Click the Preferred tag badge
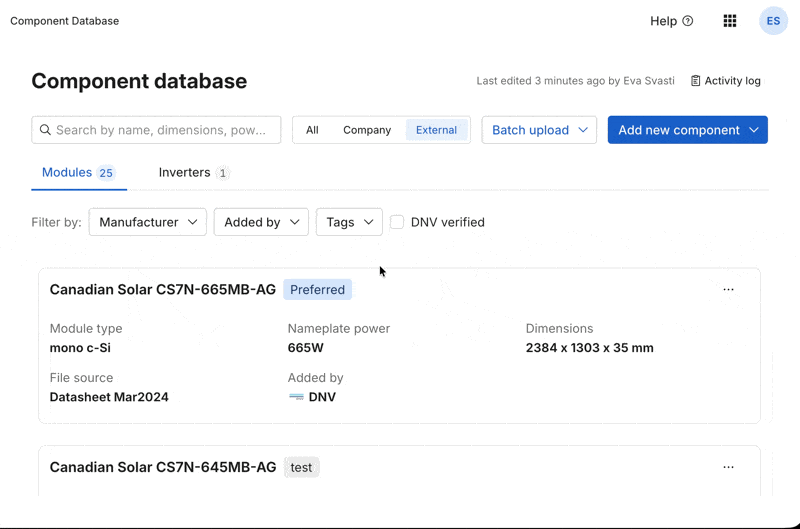The image size is (800, 529). pyautogui.click(x=317, y=290)
